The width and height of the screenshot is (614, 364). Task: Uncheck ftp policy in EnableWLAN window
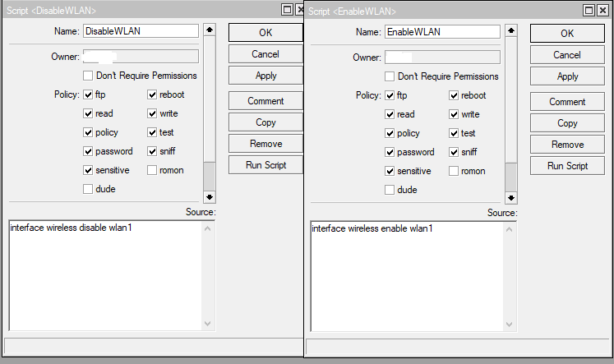coord(390,95)
